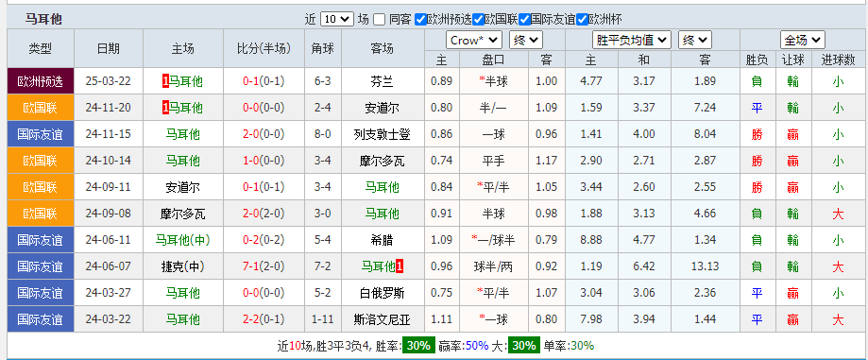Click corner count 8-0
This screenshot has width=868, height=360.
point(323,134)
